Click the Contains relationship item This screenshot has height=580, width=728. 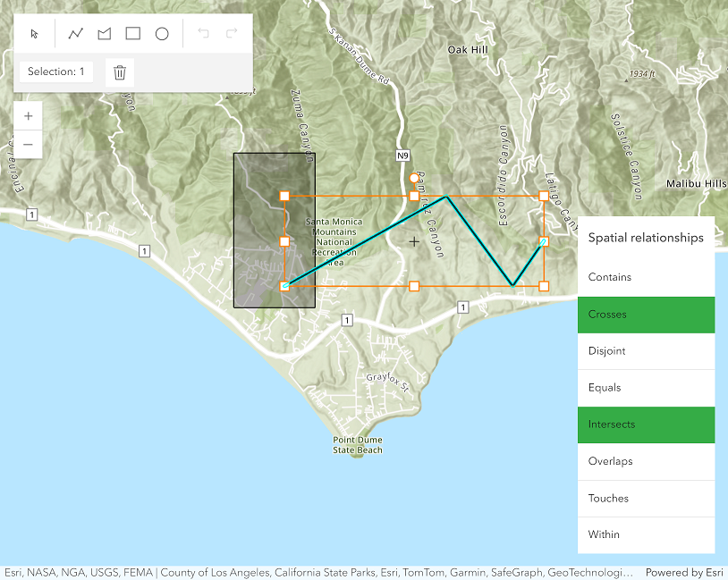point(646,277)
